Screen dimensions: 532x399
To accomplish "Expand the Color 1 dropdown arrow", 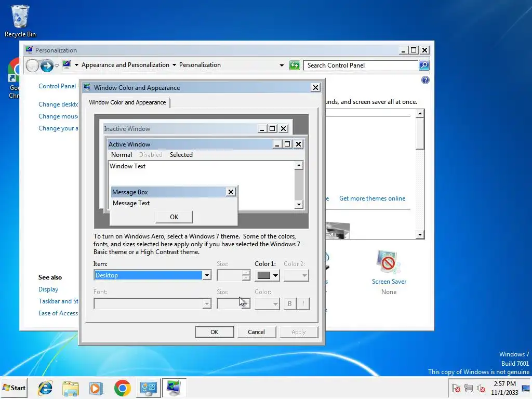I will (275, 275).
